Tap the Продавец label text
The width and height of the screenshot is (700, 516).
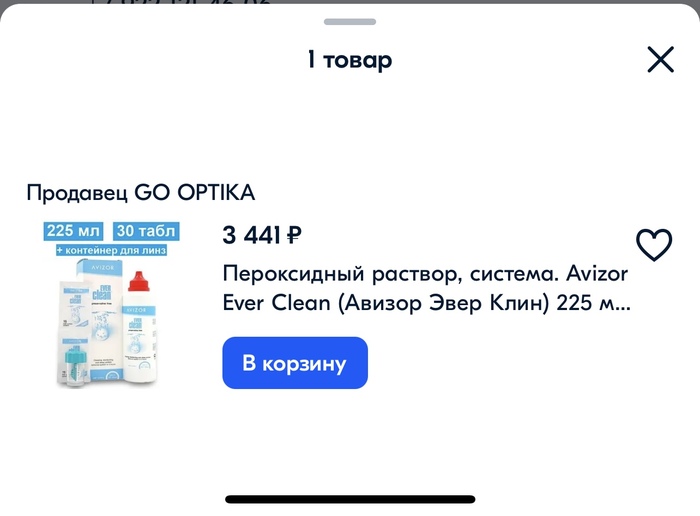[77, 193]
